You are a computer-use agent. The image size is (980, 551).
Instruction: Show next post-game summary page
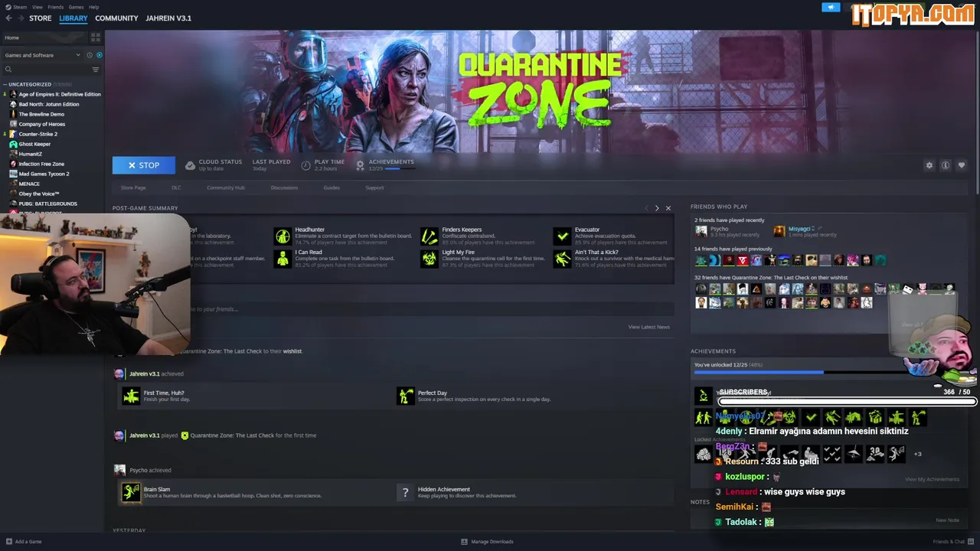click(x=657, y=208)
